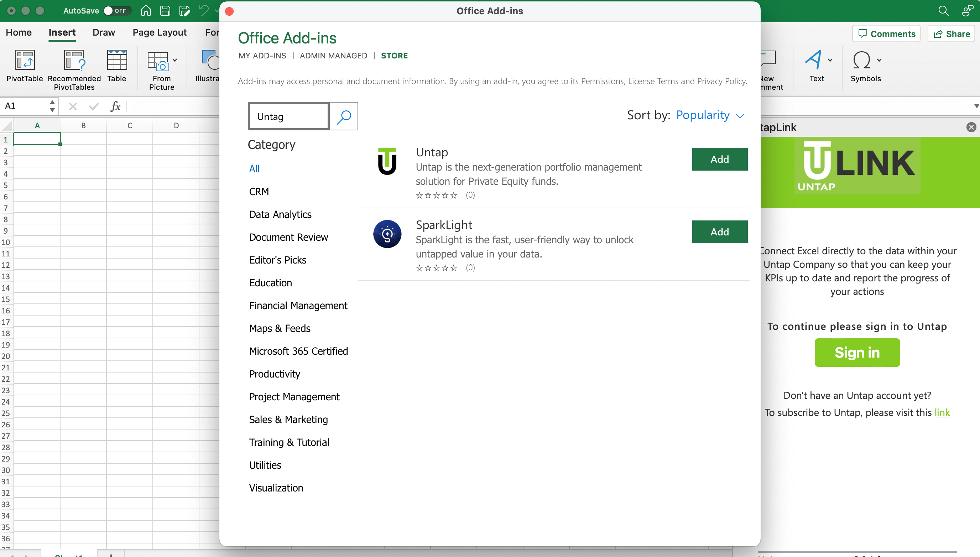Filter by CRM category
This screenshot has height=557, width=980.
[x=259, y=192]
